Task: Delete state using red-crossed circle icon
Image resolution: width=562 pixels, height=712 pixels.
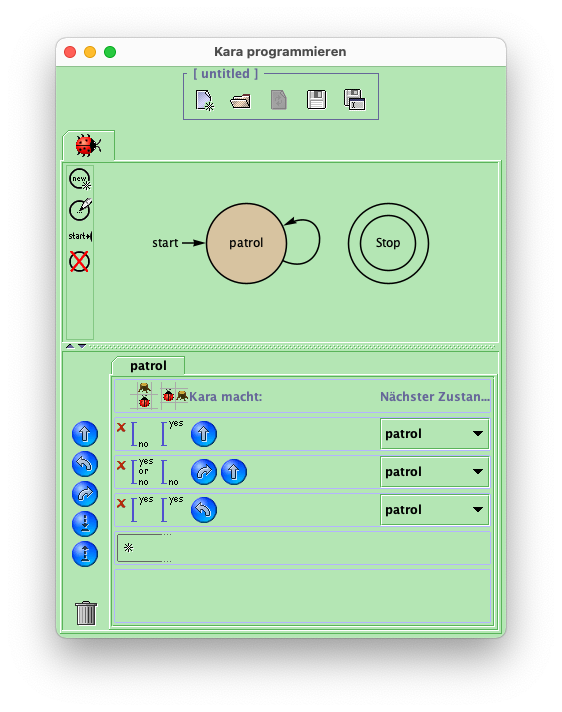Action: (x=79, y=262)
